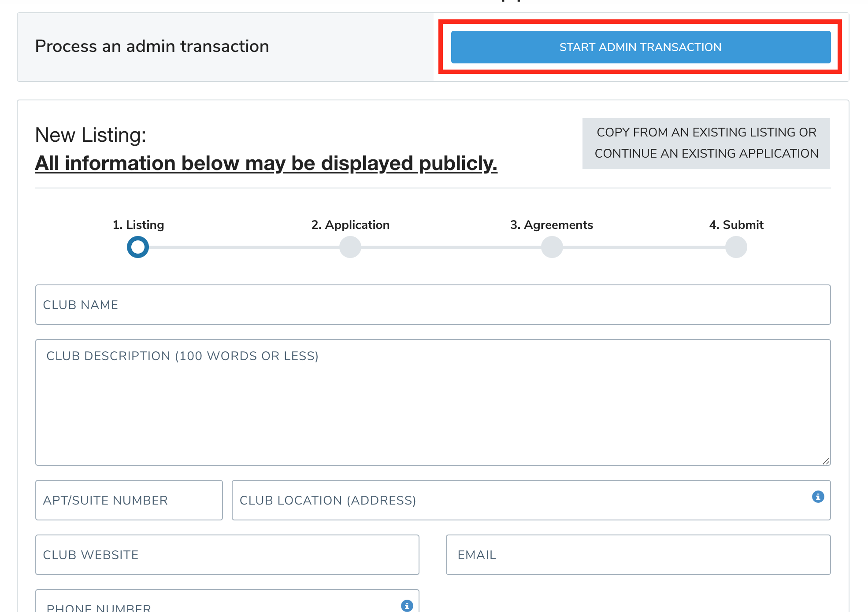Grab the description textarea resize handle
The height and width of the screenshot is (612, 868).
(x=826, y=461)
